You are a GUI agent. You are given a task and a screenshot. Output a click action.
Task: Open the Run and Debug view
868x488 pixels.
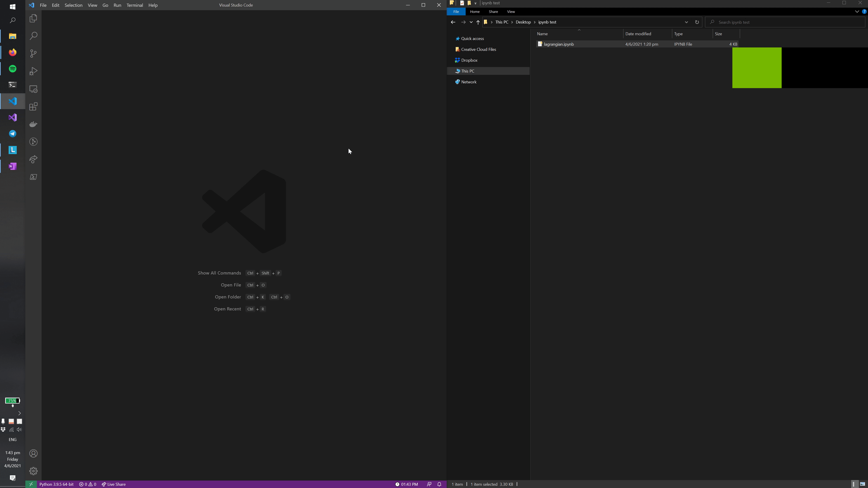click(33, 71)
